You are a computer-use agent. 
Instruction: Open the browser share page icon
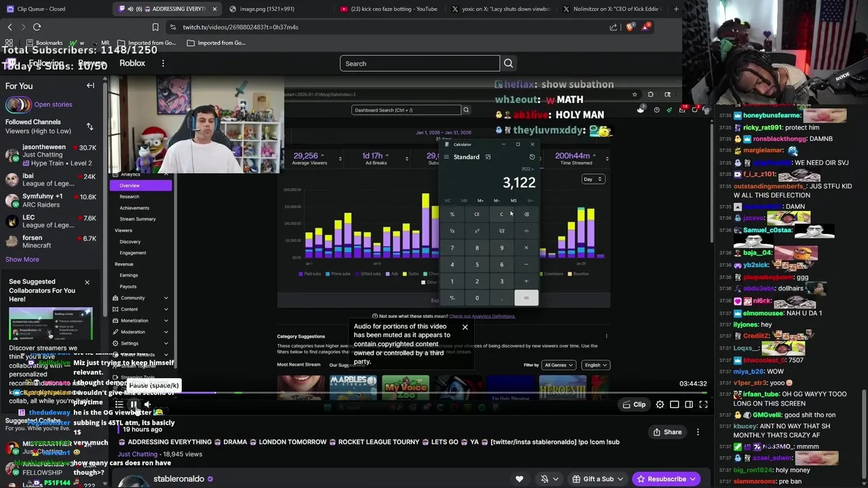click(x=614, y=27)
